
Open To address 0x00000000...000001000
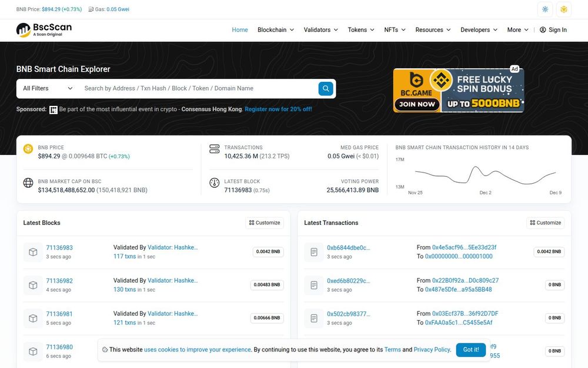tap(459, 257)
